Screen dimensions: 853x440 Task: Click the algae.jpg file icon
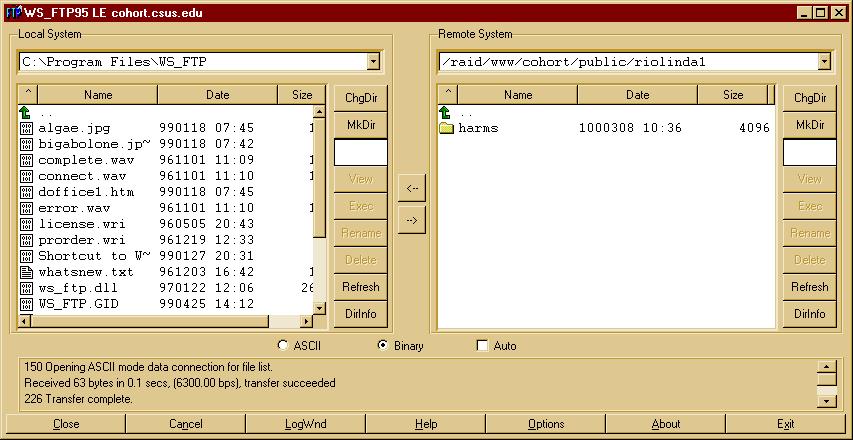coord(26,128)
